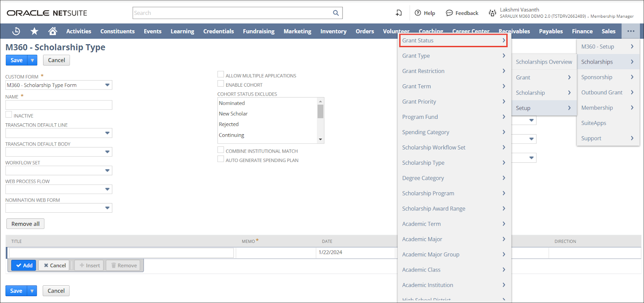Enable Allow Multiple Applications checkbox

[x=221, y=75]
